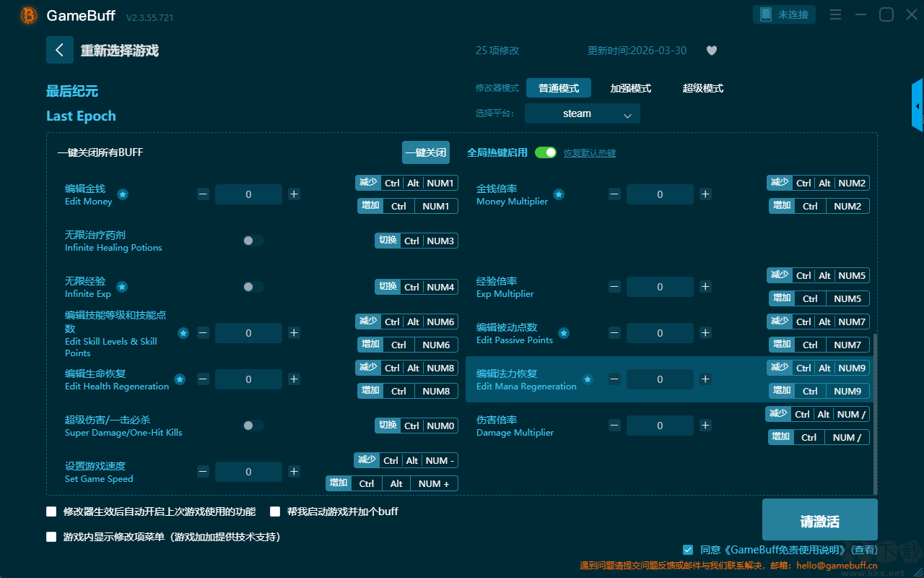The width and height of the screenshot is (924, 578).
Task: Click Last Epoch game title
Action: point(81,116)
